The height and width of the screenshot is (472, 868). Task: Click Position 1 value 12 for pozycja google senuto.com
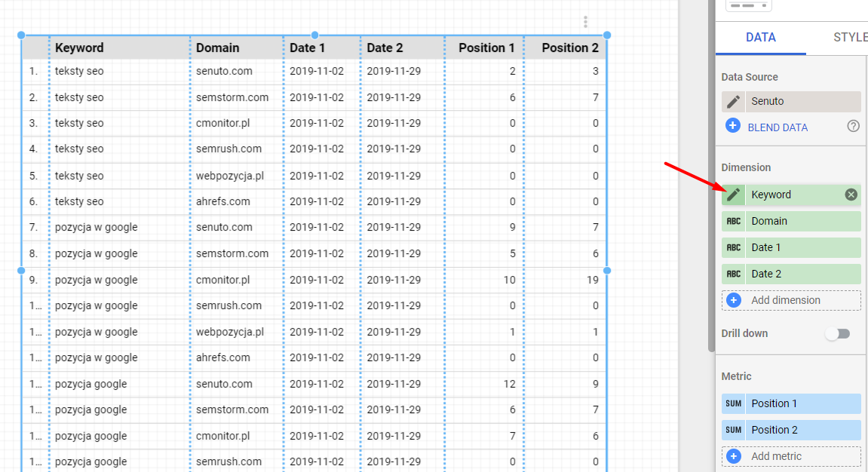tap(509, 384)
